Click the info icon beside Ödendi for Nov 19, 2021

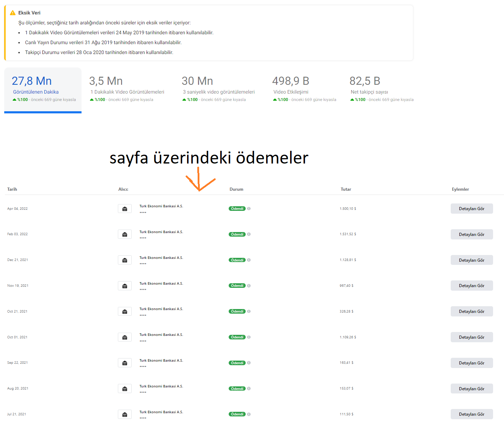pos(249,286)
